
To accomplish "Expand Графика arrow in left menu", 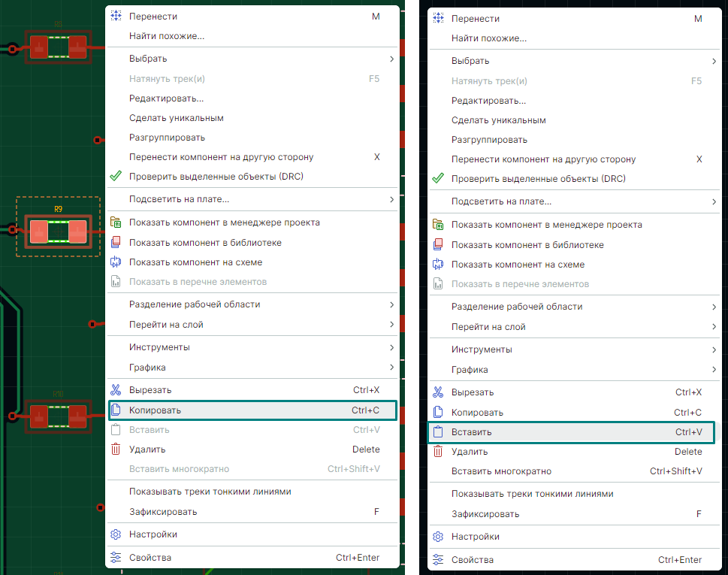I will pos(392,368).
